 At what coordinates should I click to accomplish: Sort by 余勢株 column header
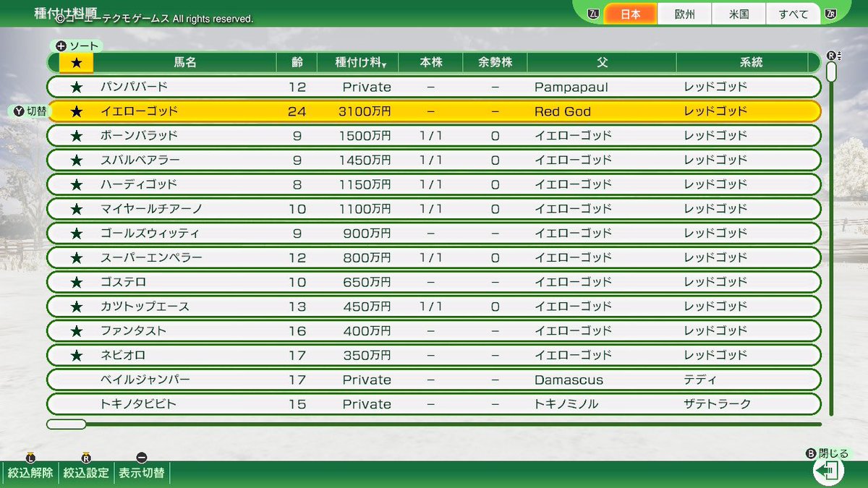[x=495, y=63]
